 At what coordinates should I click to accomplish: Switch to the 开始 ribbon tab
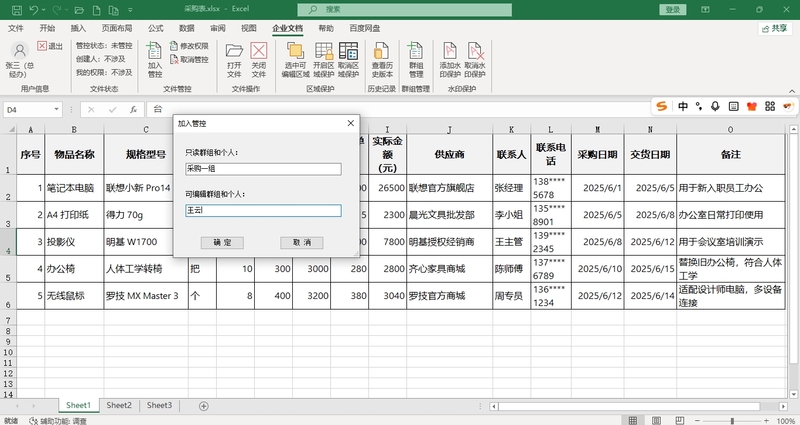(47, 29)
